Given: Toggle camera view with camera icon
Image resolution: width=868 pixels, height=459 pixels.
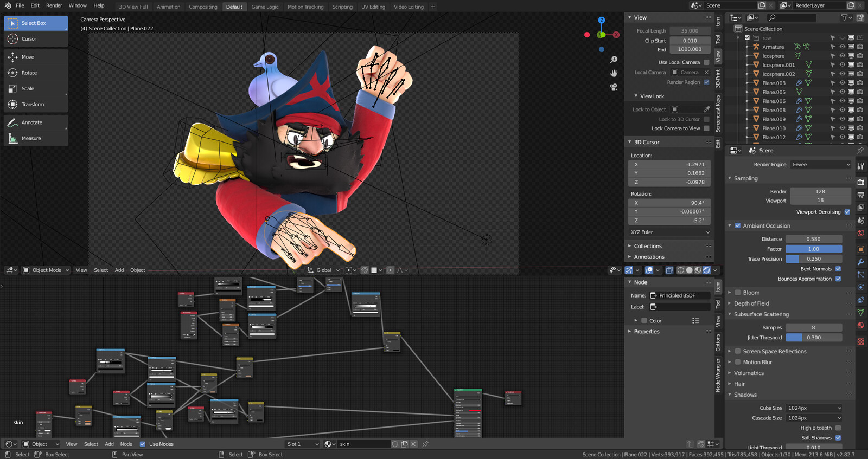Looking at the screenshot, I should click(614, 87).
